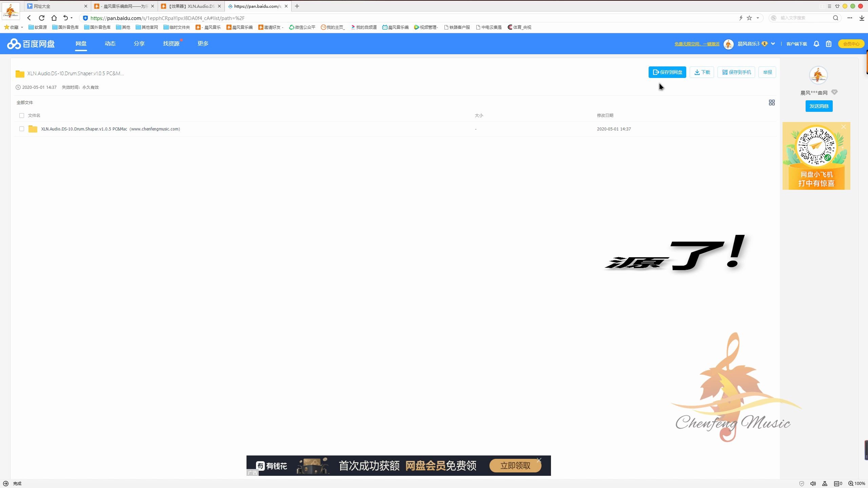Screen dimensions: 868x488
Task: Reload the page with the refresh icon
Action: pyautogui.click(x=42, y=18)
